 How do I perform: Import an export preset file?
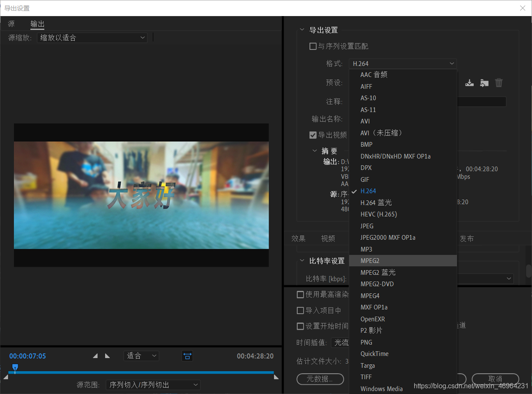click(x=484, y=83)
